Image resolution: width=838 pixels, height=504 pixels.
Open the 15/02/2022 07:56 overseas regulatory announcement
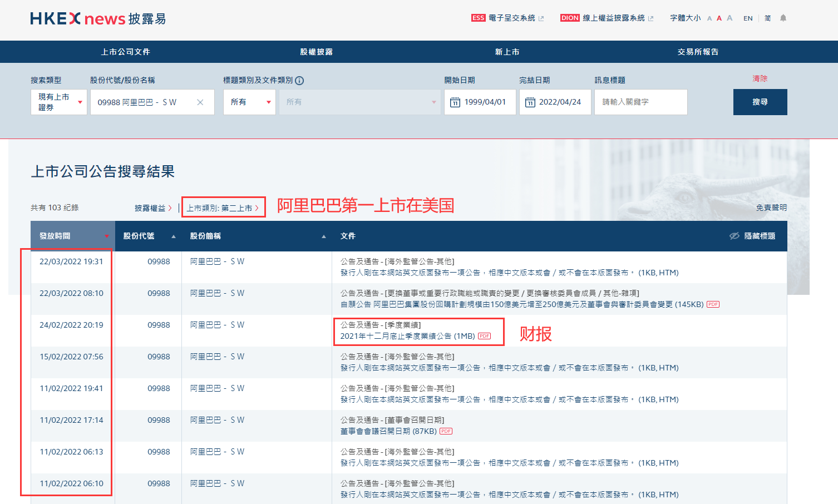[x=509, y=368]
